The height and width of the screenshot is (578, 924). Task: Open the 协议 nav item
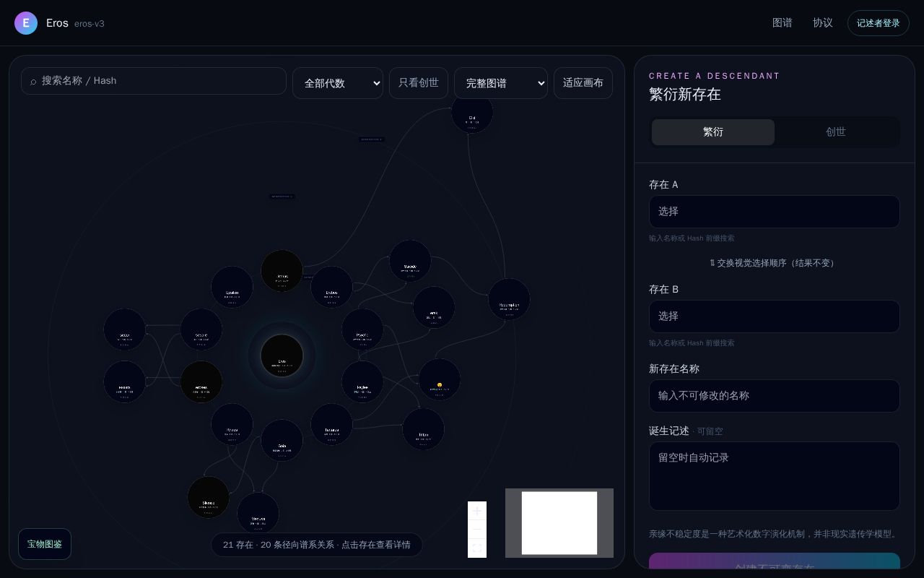[x=823, y=23]
